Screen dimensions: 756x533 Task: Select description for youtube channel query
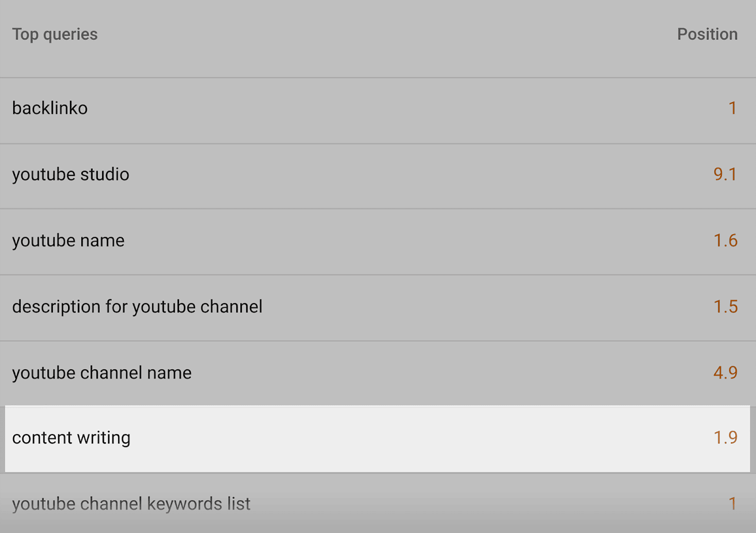(137, 307)
